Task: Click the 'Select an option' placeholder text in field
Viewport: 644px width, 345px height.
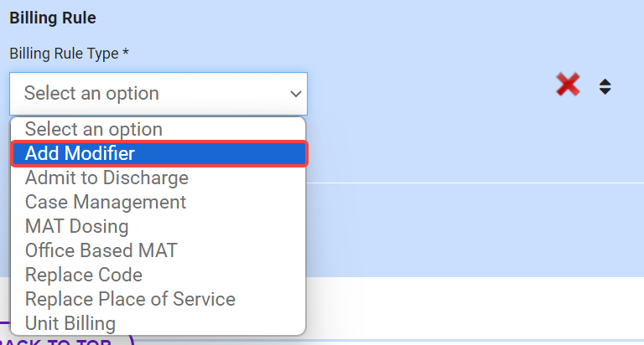Action: point(91,94)
